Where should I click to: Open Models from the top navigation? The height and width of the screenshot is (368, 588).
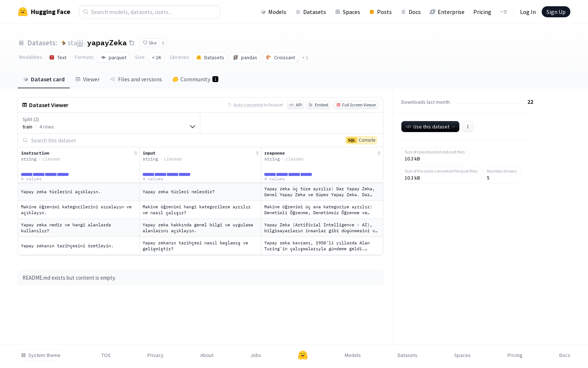273,12
